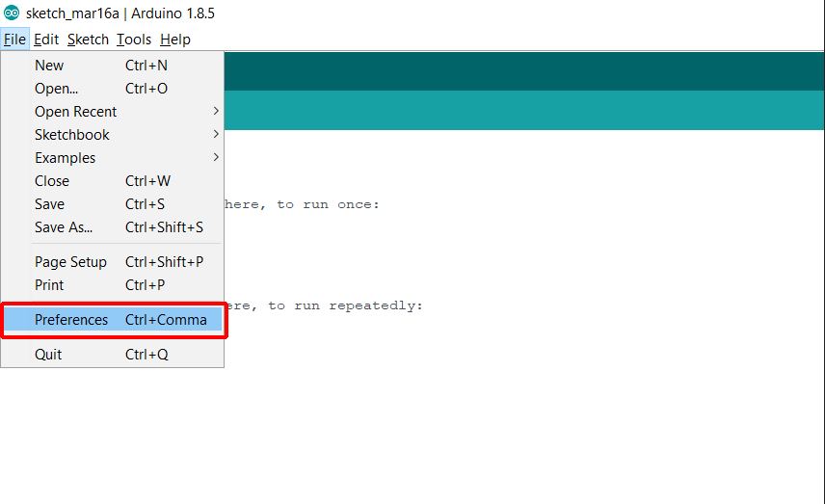Viewport: 825px width, 504px height.
Task: Open the Help menu
Action: pos(175,40)
